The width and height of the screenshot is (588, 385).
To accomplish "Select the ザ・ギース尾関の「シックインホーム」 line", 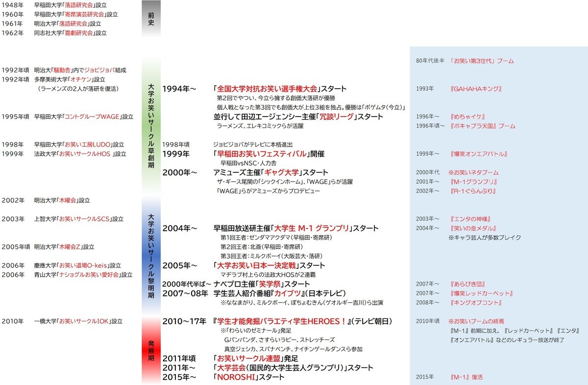I will 285,182.
